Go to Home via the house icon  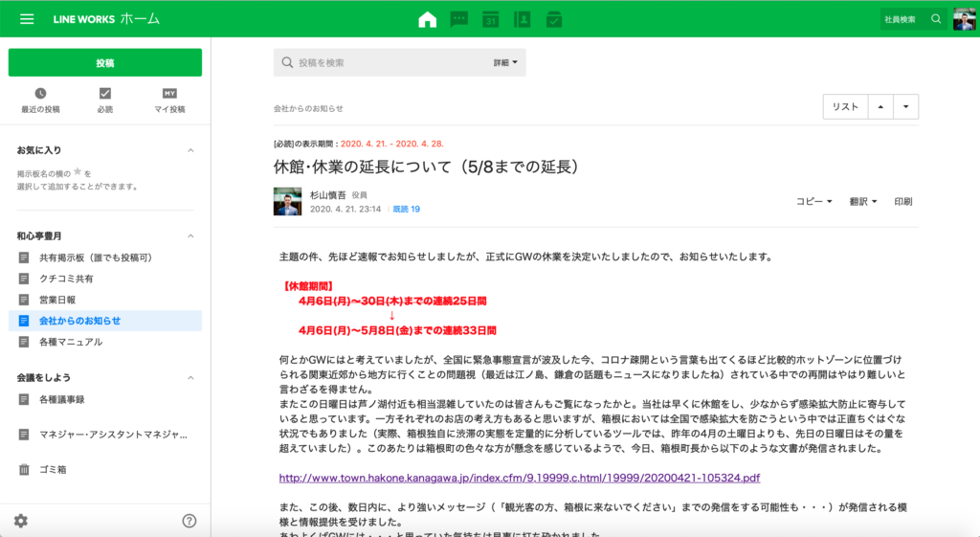[x=427, y=19]
